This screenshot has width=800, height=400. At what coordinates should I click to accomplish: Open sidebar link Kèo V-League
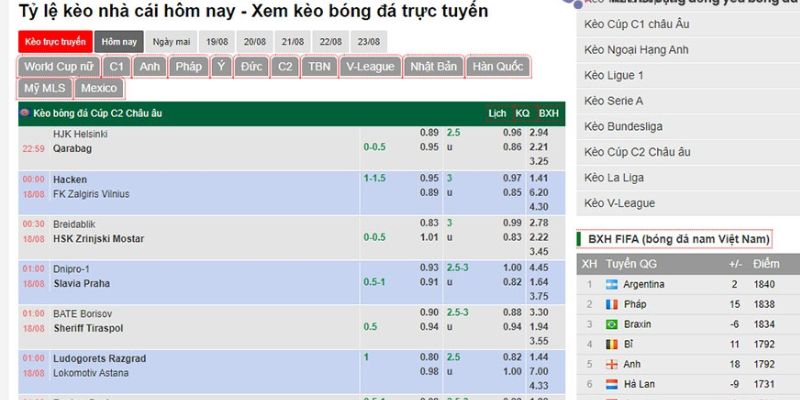pyautogui.click(x=619, y=203)
